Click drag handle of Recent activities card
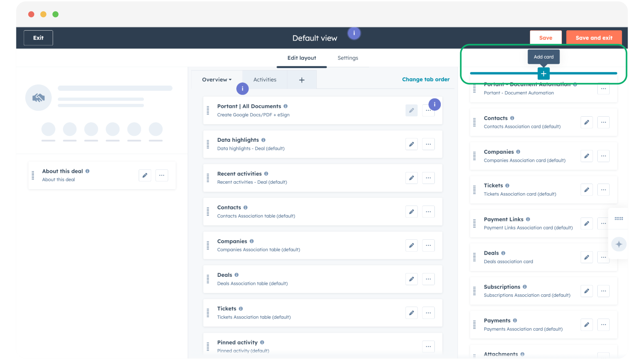 pyautogui.click(x=208, y=178)
